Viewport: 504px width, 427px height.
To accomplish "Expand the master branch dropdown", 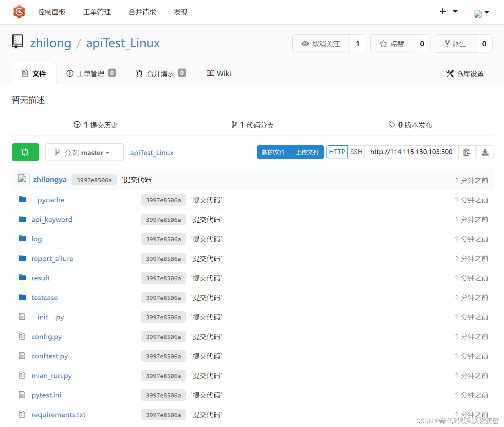I will click(84, 152).
